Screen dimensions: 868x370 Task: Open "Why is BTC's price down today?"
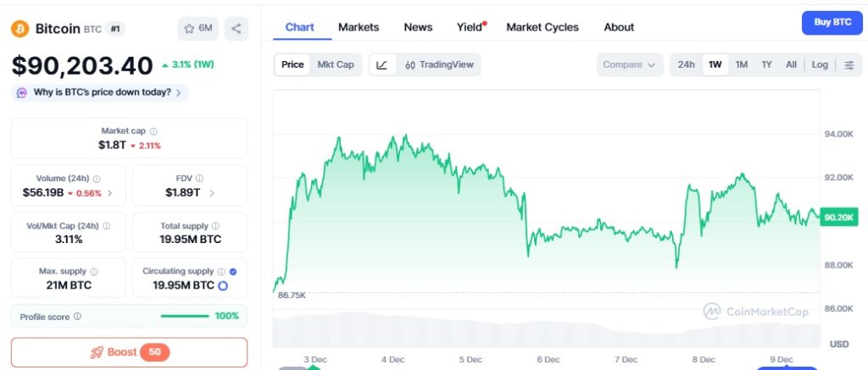pos(100,92)
